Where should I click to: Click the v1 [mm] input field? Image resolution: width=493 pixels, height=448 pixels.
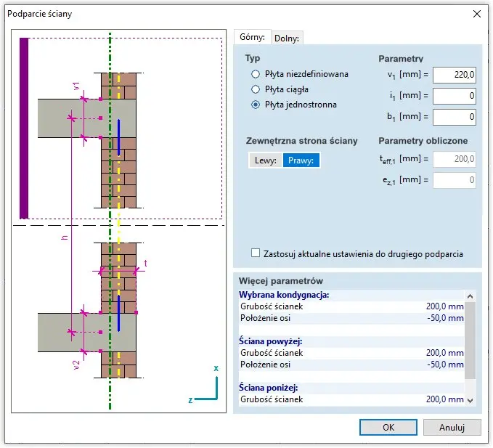click(x=455, y=75)
